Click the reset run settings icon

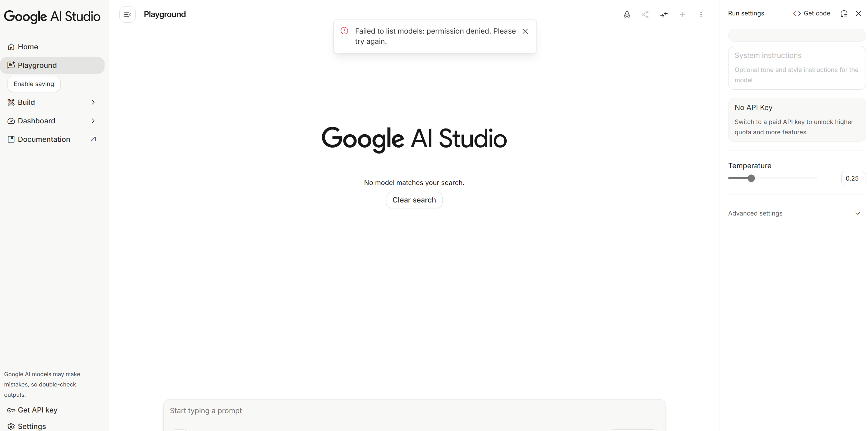point(844,13)
